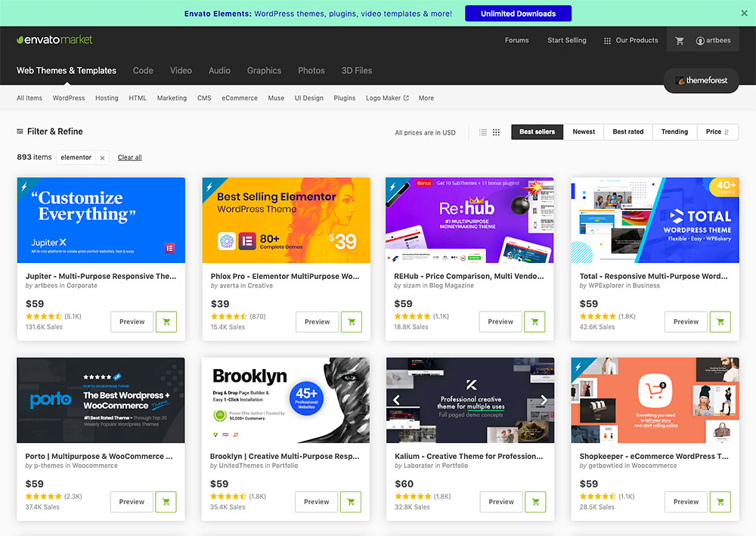Open the Photos category

tap(311, 70)
